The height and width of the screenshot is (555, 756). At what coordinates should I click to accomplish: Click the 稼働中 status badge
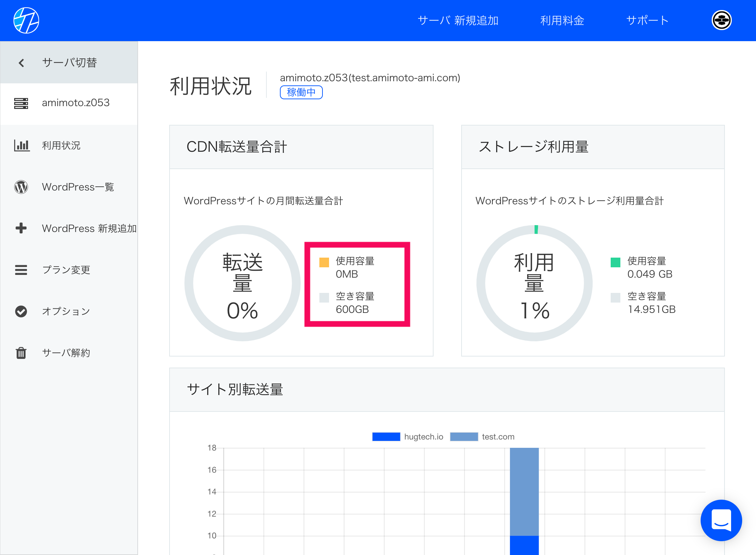(301, 92)
